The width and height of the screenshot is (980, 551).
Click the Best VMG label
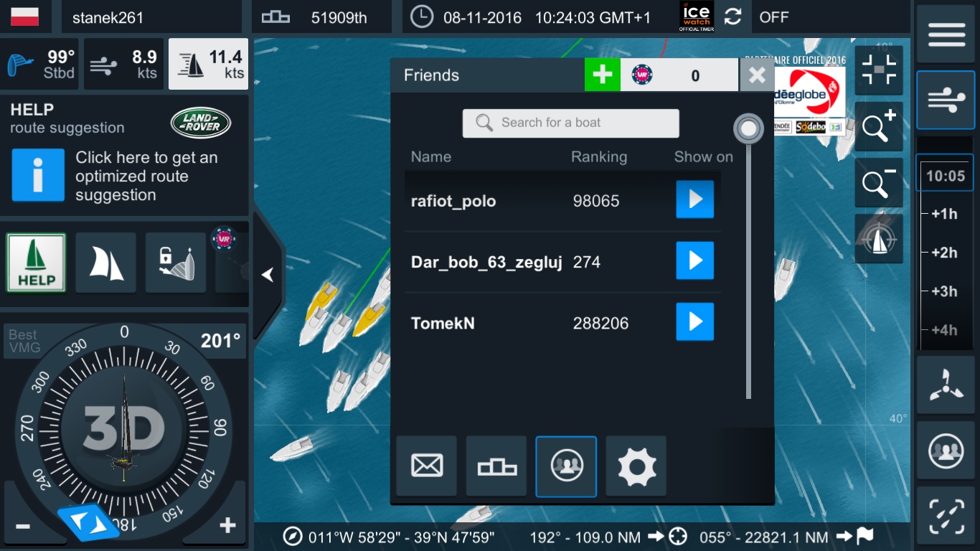[23, 342]
